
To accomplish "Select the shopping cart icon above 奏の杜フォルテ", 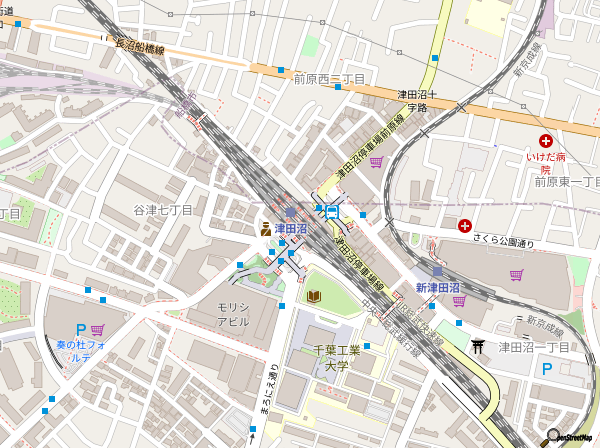I will (x=97, y=329).
